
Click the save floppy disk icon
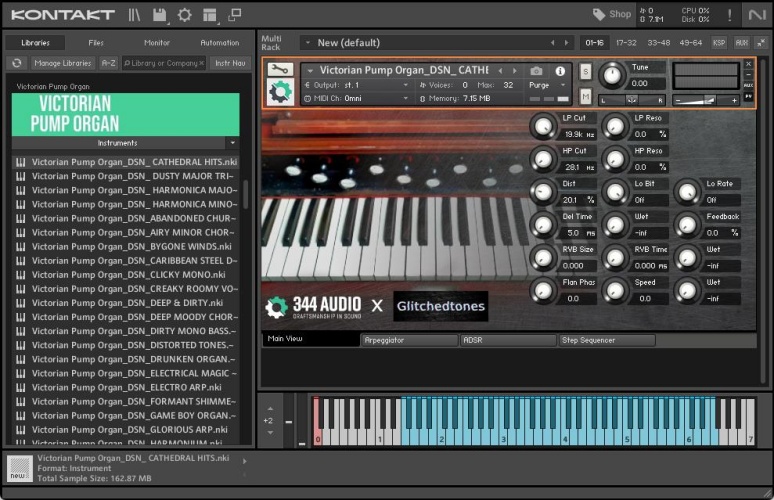click(x=160, y=15)
